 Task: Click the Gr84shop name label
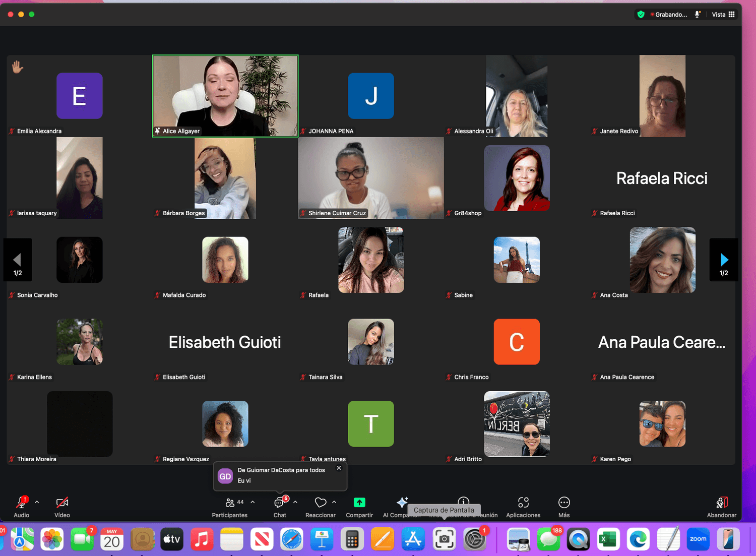pyautogui.click(x=468, y=213)
